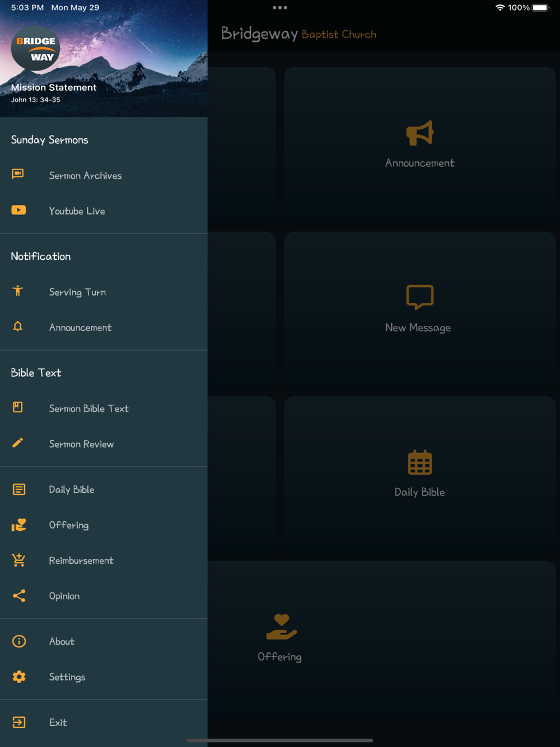Screen dimensions: 560x747
Task: Tap the Daily Bible document icon in sidebar
Action: point(19,489)
